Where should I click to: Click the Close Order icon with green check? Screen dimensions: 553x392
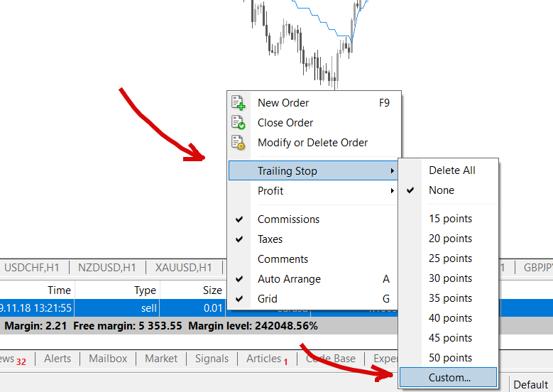click(239, 122)
